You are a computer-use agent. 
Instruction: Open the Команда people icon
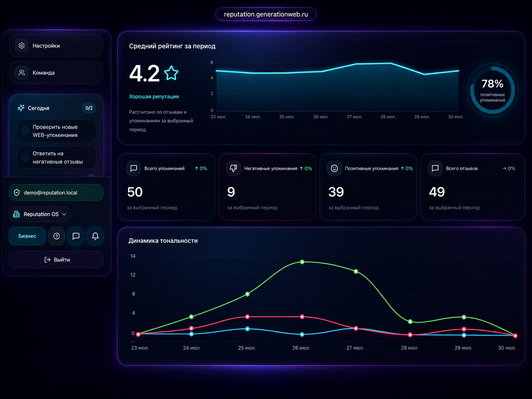point(22,73)
